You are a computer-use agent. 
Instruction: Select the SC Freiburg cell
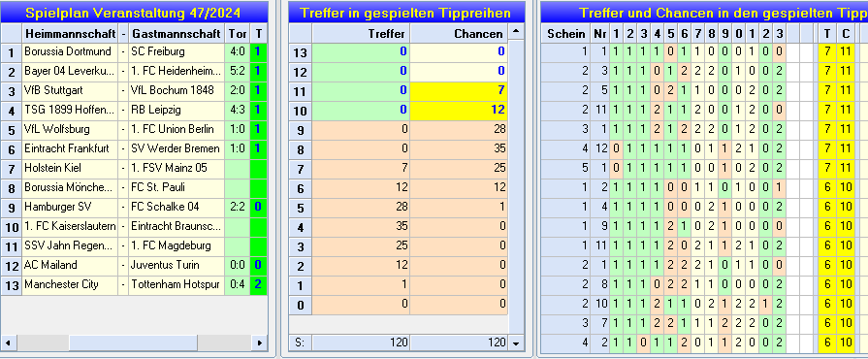[x=177, y=52]
